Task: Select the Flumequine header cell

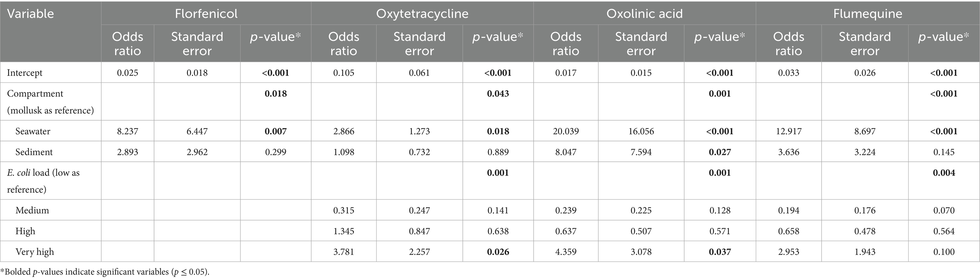Action: pos(867,14)
